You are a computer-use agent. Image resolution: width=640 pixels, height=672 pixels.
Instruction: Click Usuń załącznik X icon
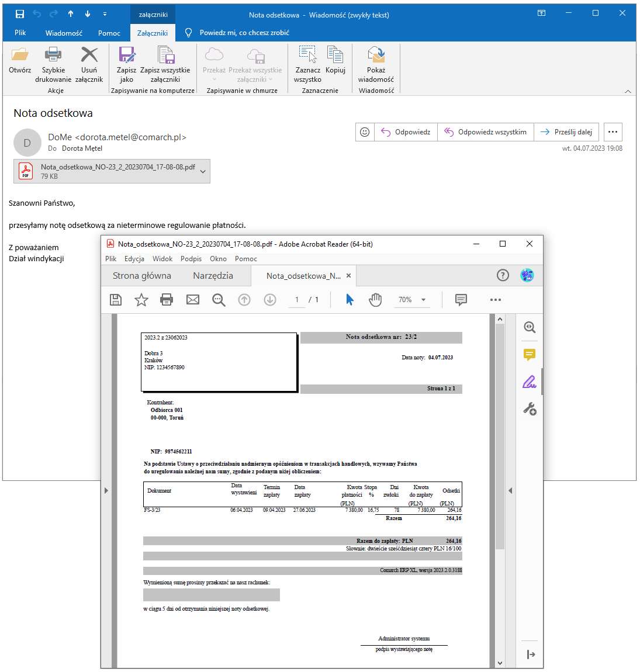(89, 55)
